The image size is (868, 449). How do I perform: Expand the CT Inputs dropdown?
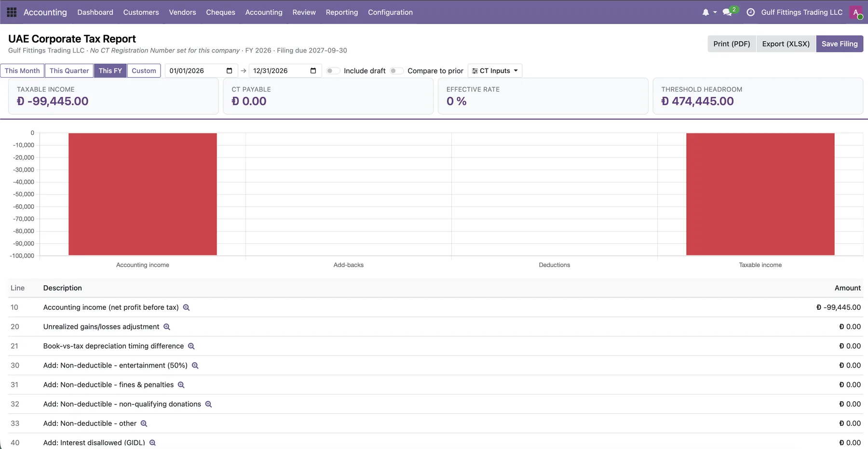point(495,71)
